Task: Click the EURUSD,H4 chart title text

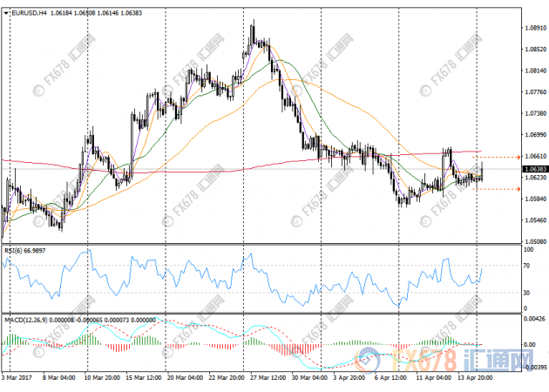Action: pyautogui.click(x=28, y=14)
